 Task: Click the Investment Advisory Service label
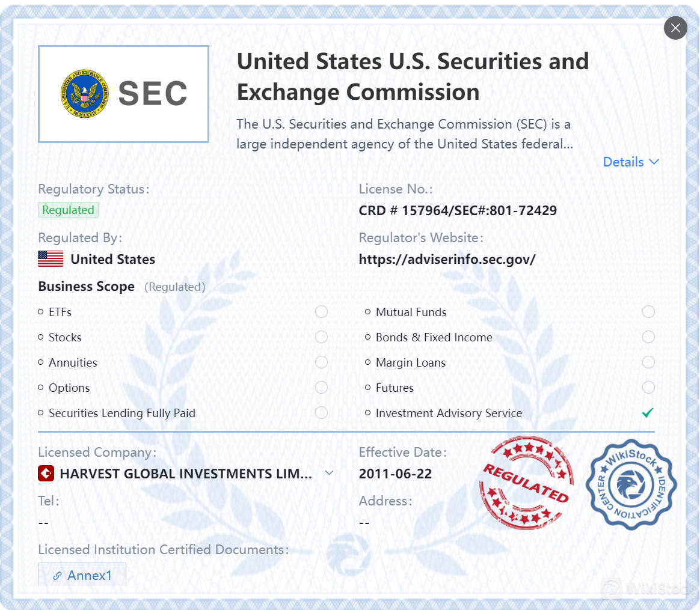(449, 413)
